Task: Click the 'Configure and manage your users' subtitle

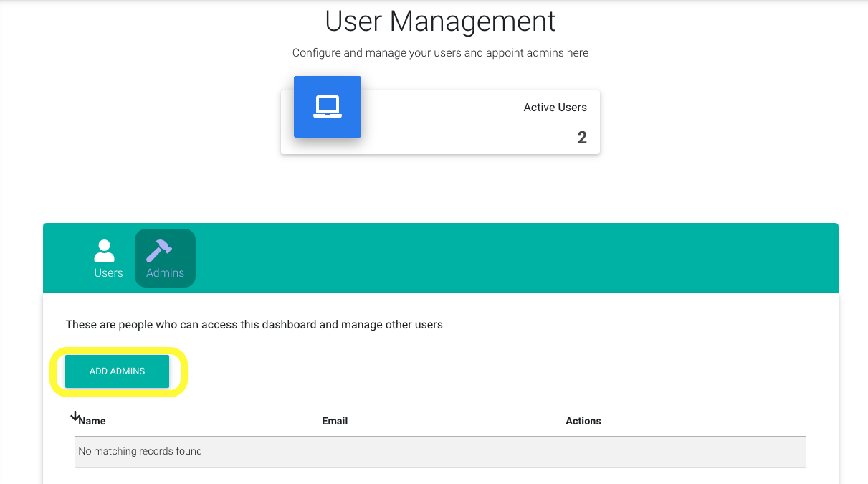Action: tap(441, 53)
